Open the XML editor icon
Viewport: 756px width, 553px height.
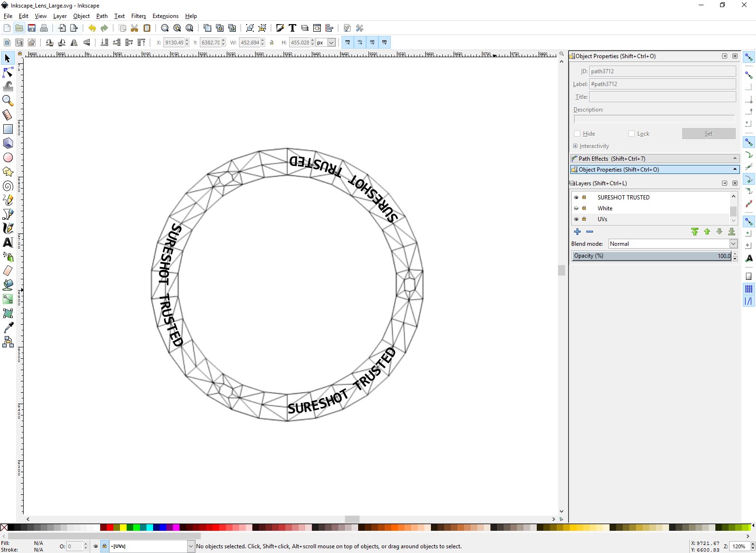(x=317, y=28)
